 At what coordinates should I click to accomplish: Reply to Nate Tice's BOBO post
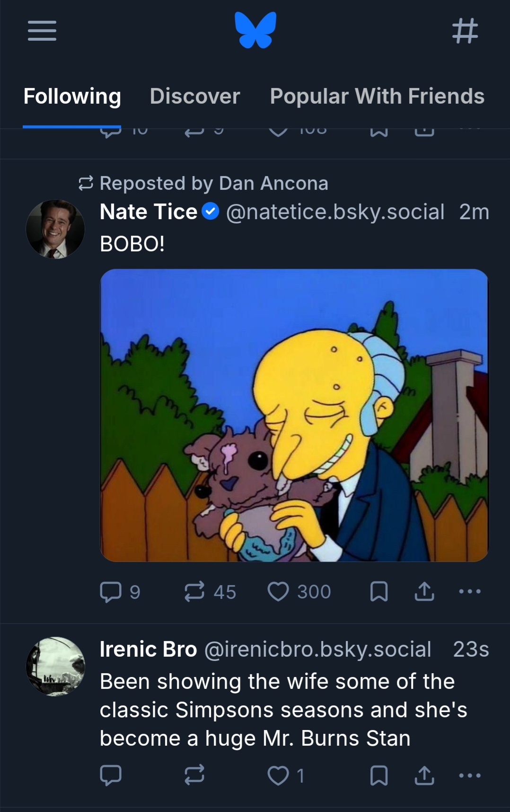[x=111, y=592]
